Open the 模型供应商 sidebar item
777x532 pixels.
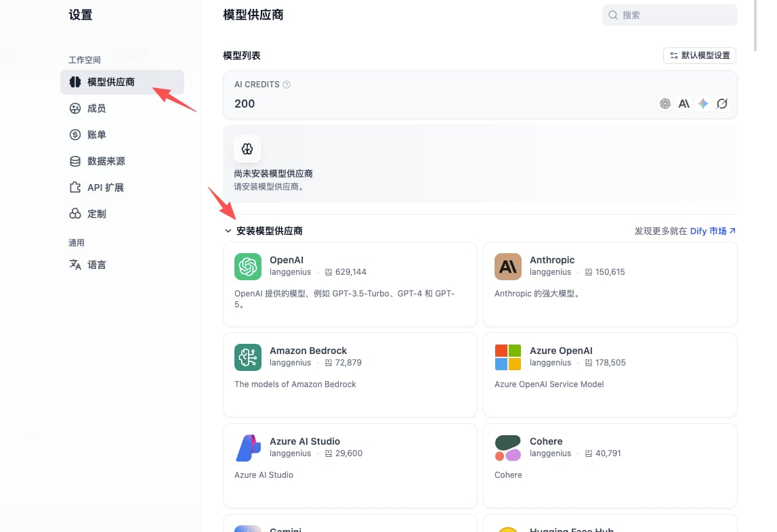122,82
